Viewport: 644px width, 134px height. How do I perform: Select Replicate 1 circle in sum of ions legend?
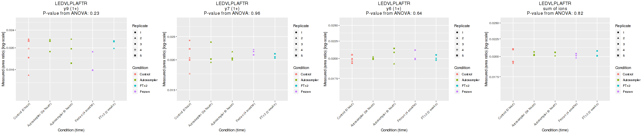[x=618, y=32]
